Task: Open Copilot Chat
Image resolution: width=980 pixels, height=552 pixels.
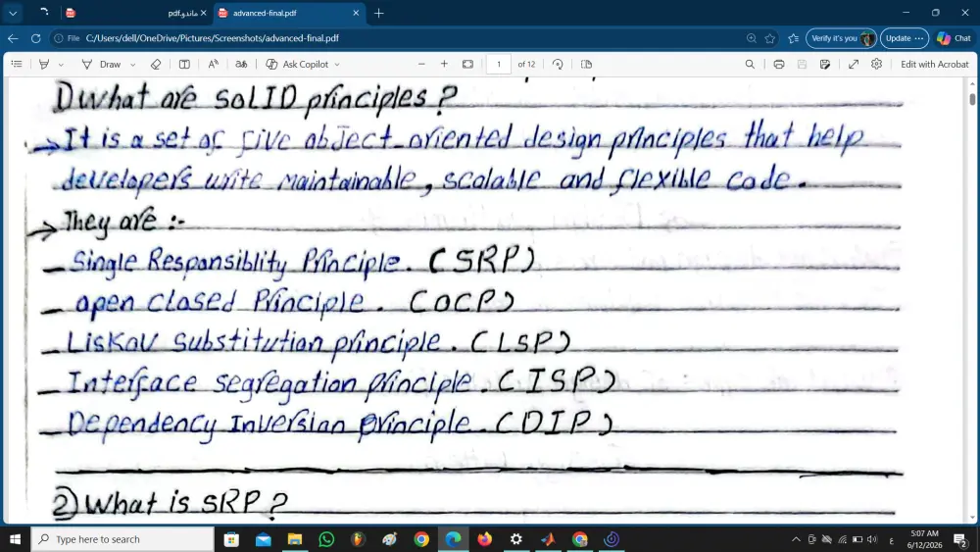Action: coord(955,38)
